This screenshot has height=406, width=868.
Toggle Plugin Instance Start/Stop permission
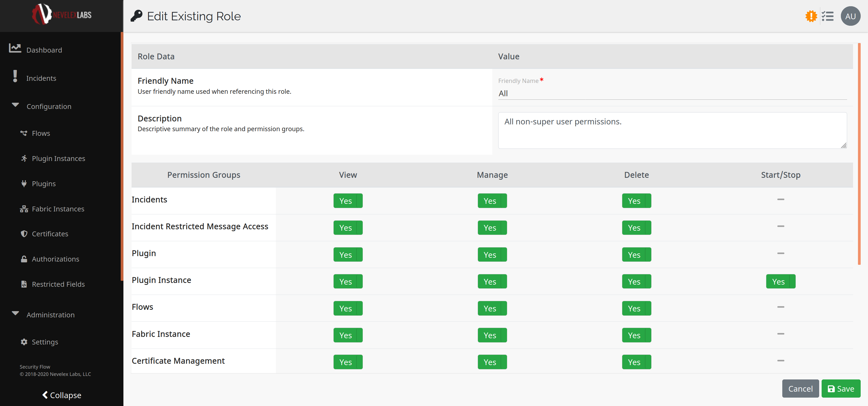pos(780,281)
